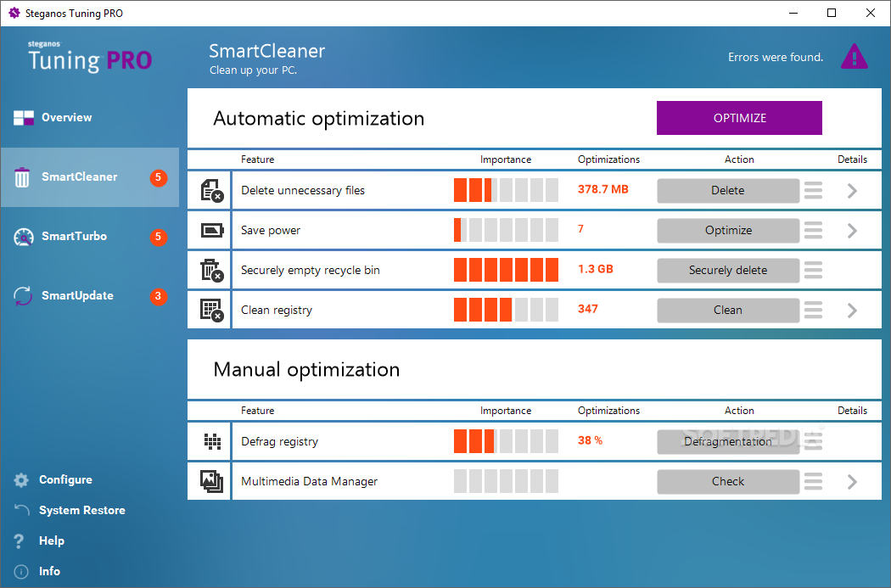The image size is (891, 588).
Task: Click the 38 % optimization value
Action: pos(590,440)
